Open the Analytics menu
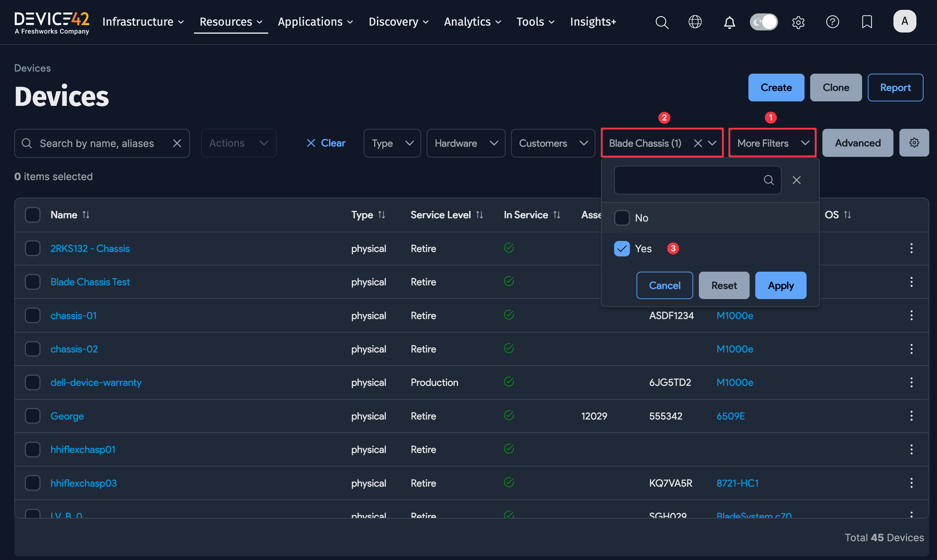This screenshot has width=937, height=560. click(x=472, y=22)
